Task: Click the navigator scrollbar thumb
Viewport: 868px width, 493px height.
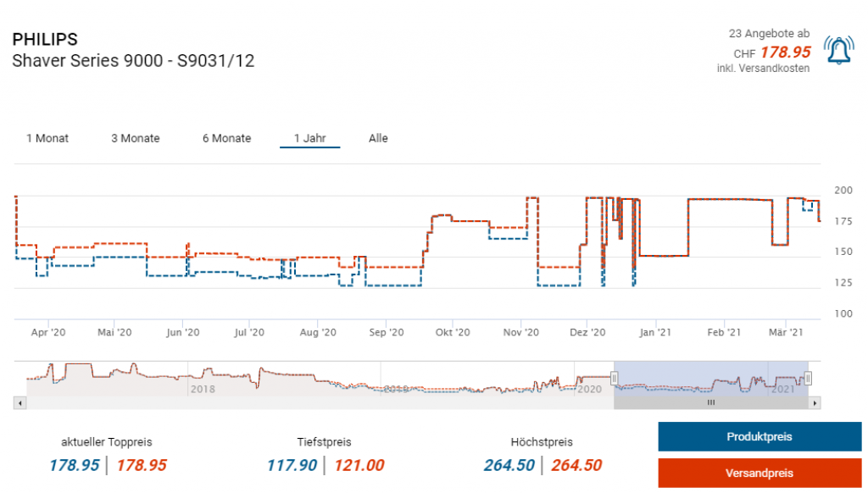Action: 711,403
